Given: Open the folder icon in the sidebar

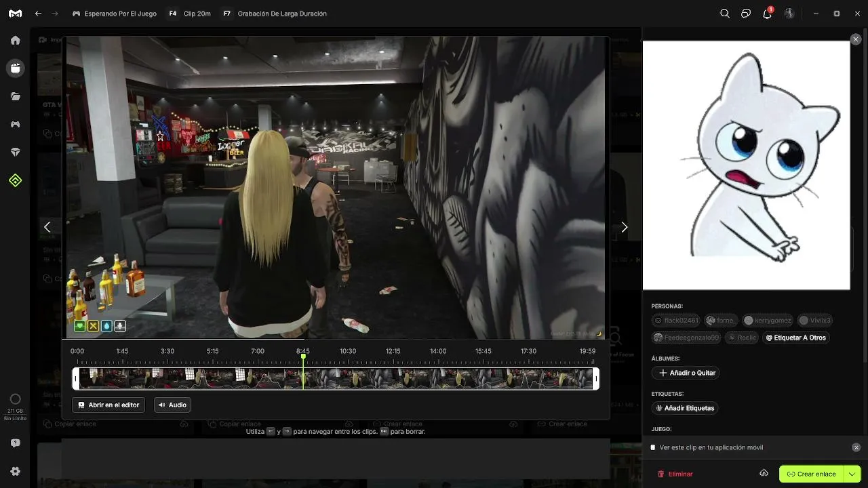Looking at the screenshot, I should (x=15, y=96).
